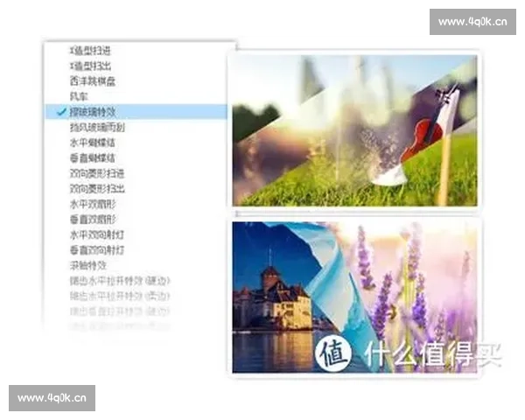Pick the 水平双扇形 effect

click(93, 204)
